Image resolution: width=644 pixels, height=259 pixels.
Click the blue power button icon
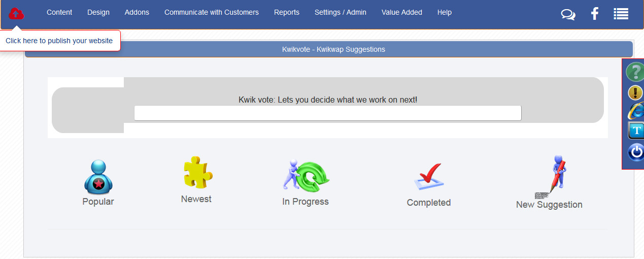[x=636, y=152]
